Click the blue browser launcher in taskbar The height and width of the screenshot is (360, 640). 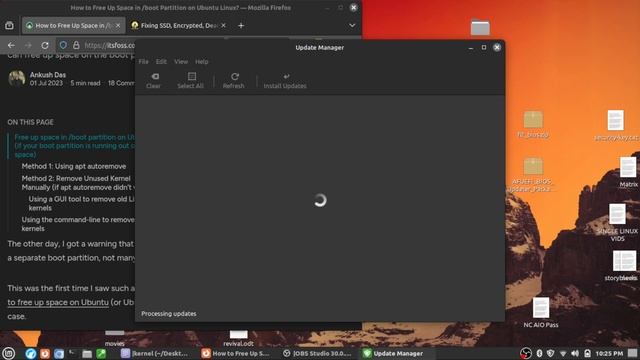(x=31, y=353)
